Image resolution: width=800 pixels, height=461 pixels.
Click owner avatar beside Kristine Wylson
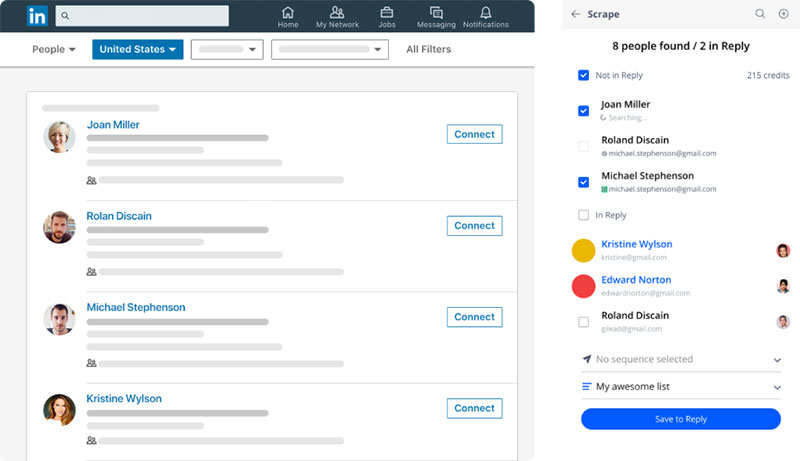click(x=783, y=250)
